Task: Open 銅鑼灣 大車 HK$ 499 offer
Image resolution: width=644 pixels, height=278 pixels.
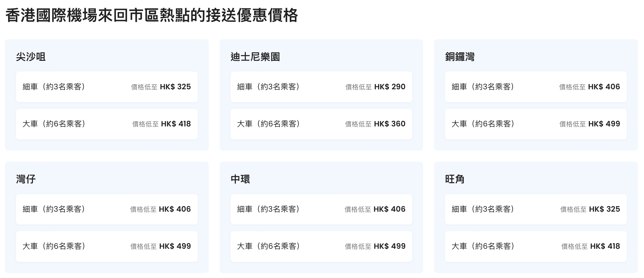Action: point(536,124)
